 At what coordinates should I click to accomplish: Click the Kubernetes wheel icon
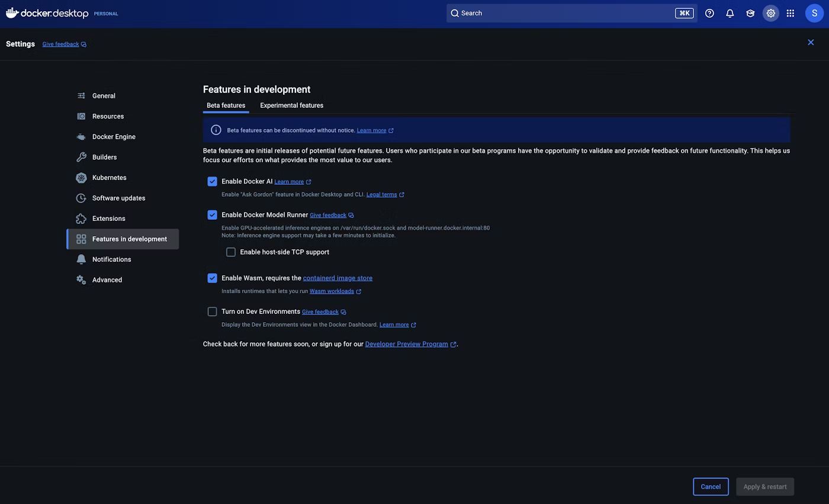coord(81,178)
